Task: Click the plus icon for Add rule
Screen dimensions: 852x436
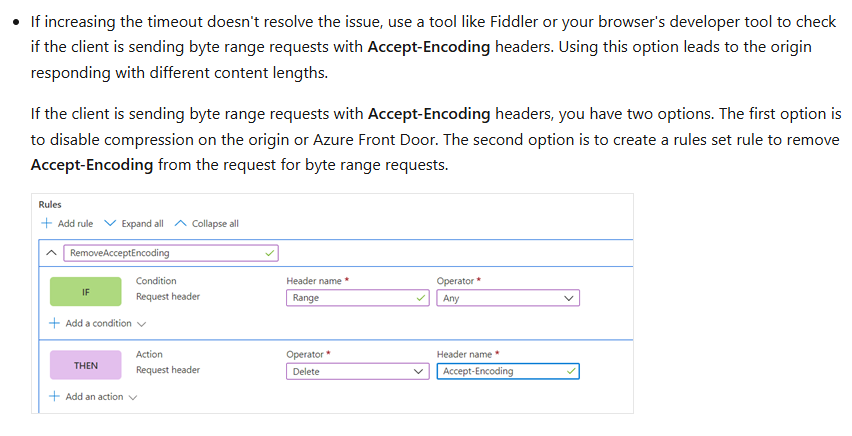Action: click(x=47, y=223)
